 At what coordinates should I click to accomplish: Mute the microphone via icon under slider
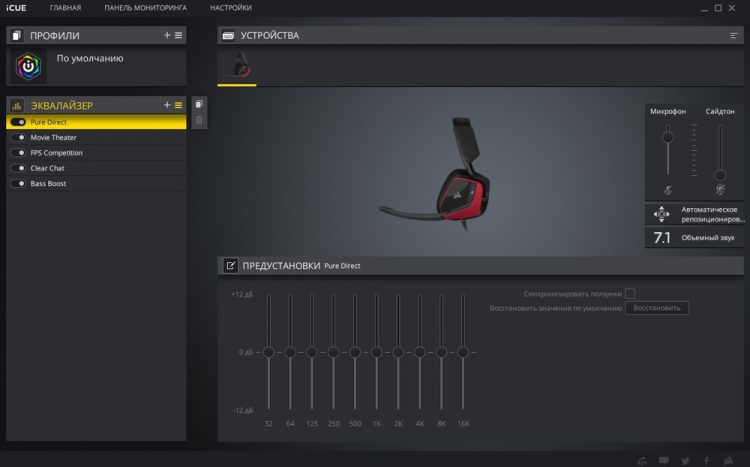[x=667, y=189]
